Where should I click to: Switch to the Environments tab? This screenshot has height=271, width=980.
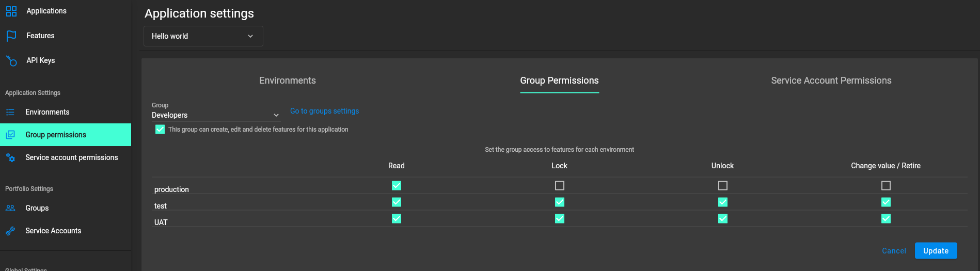click(288, 81)
